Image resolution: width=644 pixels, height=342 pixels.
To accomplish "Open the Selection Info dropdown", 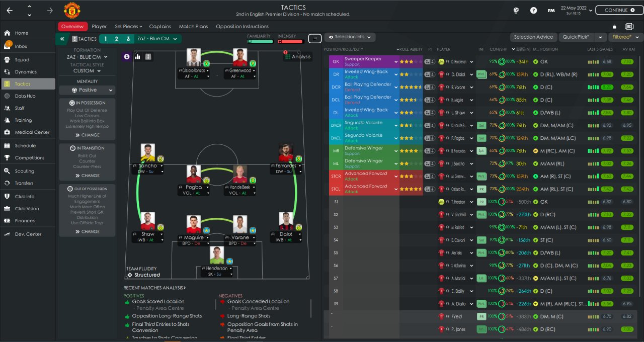I will coord(350,37).
